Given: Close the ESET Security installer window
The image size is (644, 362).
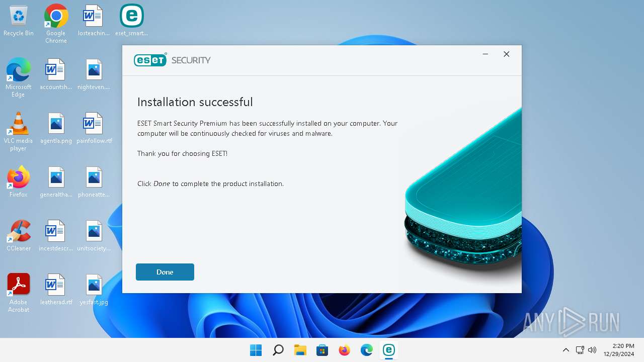Looking at the screenshot, I should (507, 54).
